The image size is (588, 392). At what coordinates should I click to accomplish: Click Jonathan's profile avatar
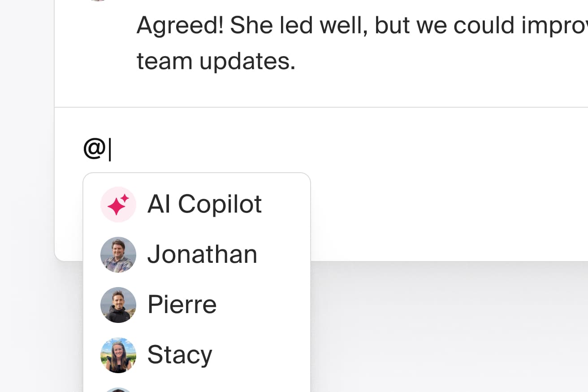coord(118,255)
